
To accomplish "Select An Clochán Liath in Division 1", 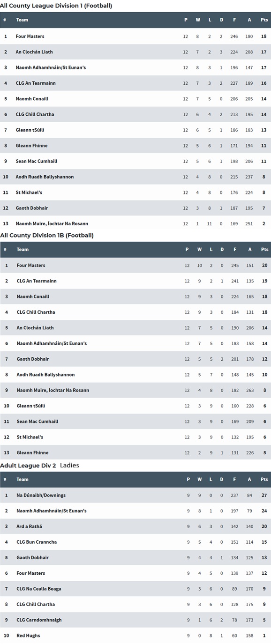I will 34,52.
